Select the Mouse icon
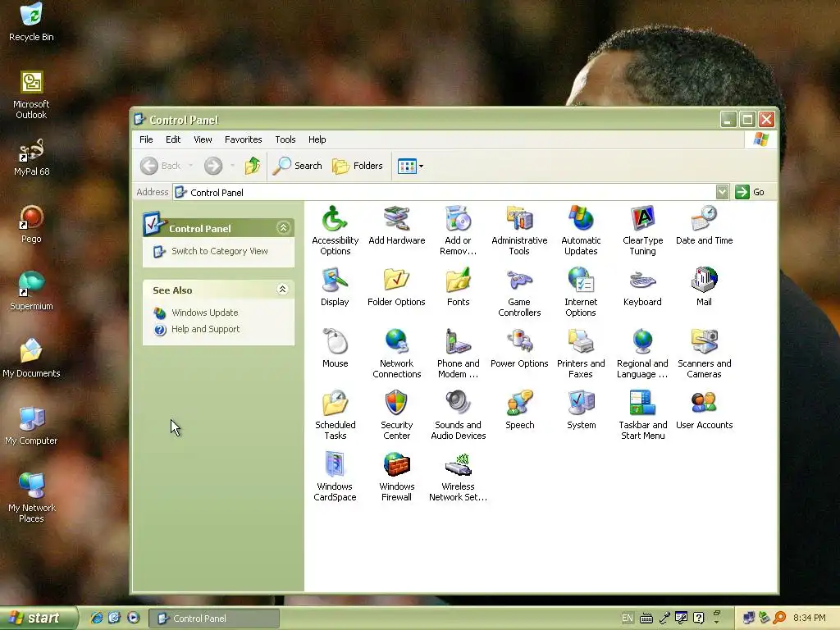Image resolution: width=840 pixels, height=630 pixels. tap(335, 349)
